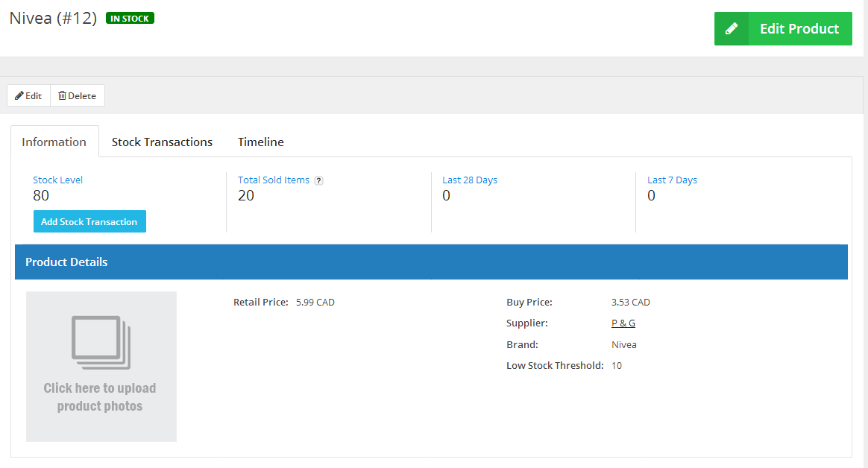Click the product photo upload placeholder
Image resolution: width=868 pixels, height=468 pixels.
[101, 366]
